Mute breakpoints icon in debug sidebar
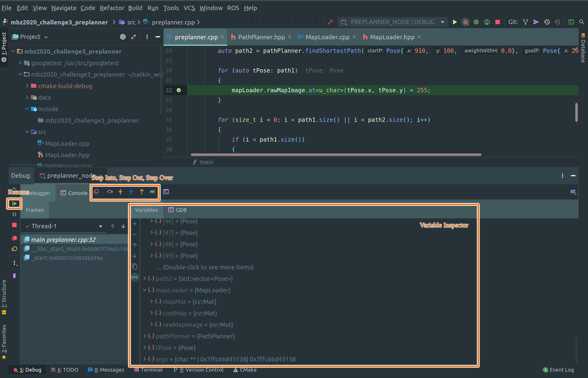This screenshot has width=588, height=378. click(x=14, y=249)
